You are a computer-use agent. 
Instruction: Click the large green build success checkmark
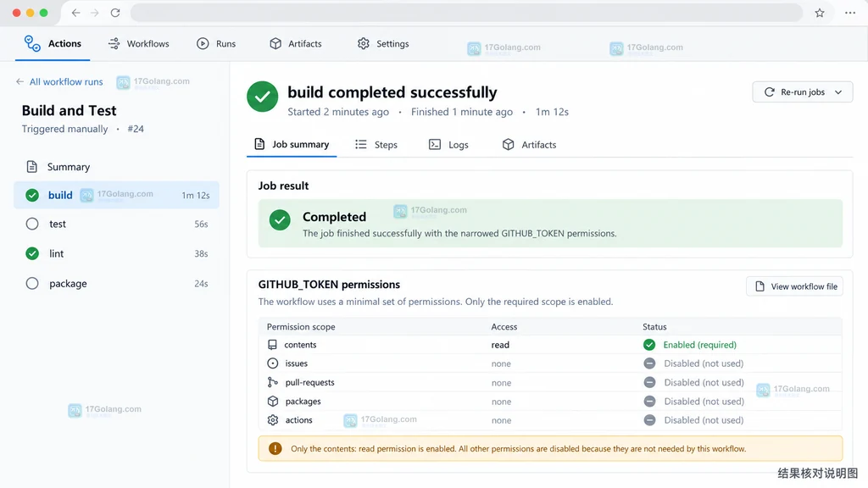263,97
